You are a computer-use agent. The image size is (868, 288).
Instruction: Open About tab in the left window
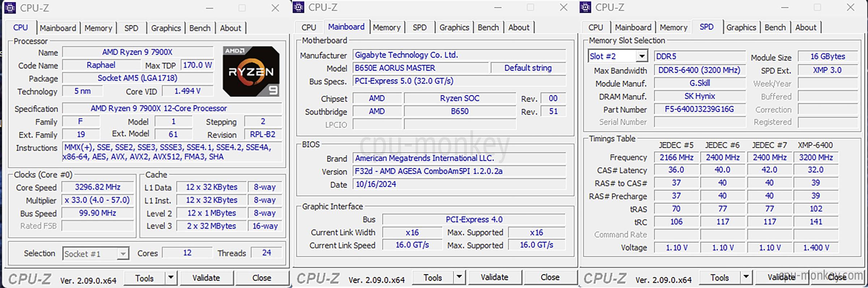point(231,28)
